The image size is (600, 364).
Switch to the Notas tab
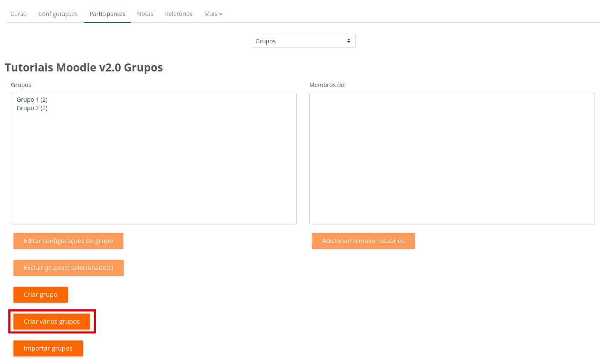click(145, 14)
